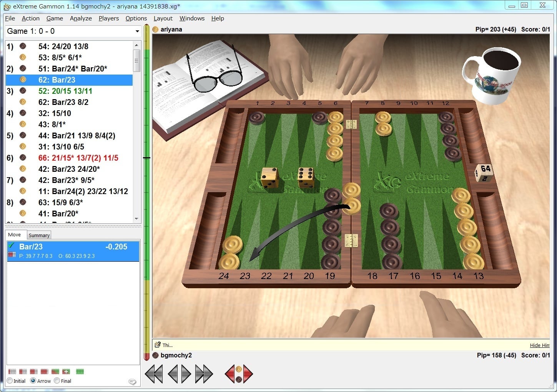Click the third analysis level bar icon
Viewport: 557px width, 392px height.
click(34, 372)
